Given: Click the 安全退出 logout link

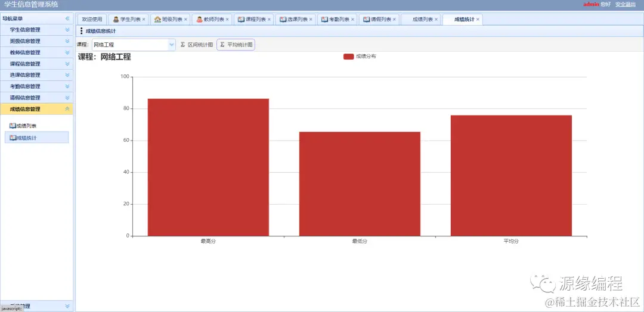Looking at the screenshot, I should tap(626, 5).
